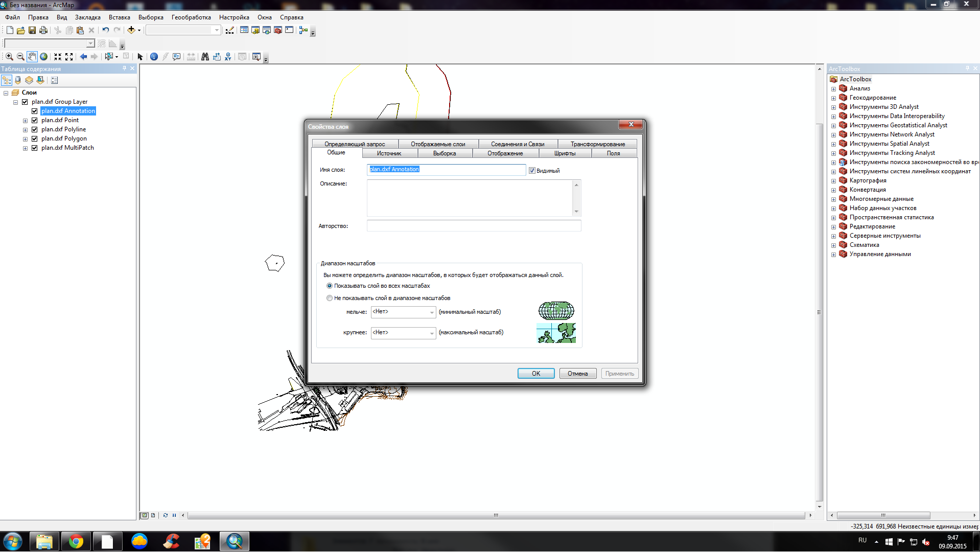
Task: Toggle the Visible checkbox in layer properties
Action: coord(532,171)
